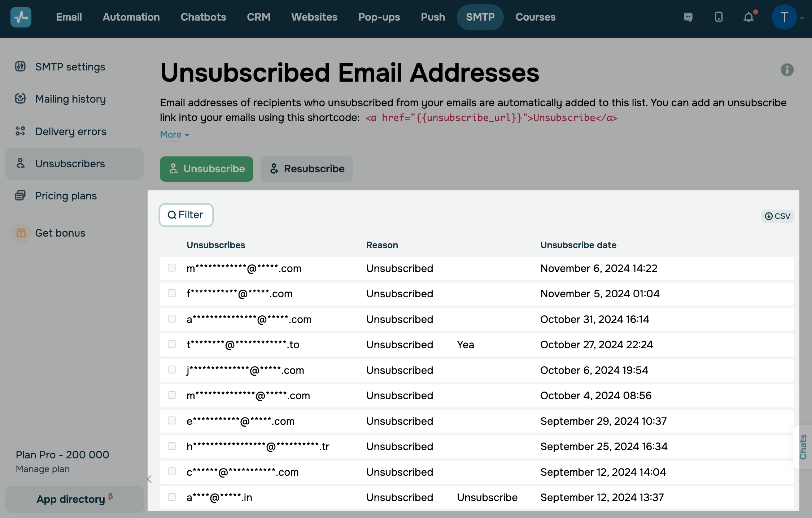The width and height of the screenshot is (812, 518).
Task: Click the SendPulse logo icon
Action: [x=21, y=17]
